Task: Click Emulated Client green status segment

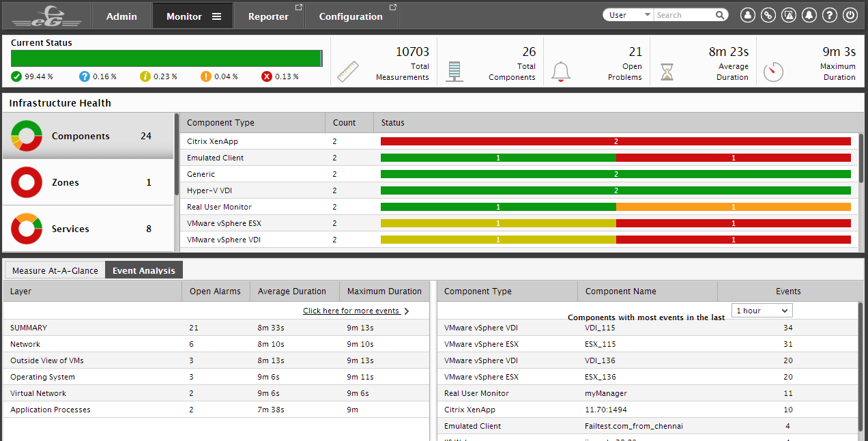Action: tap(498, 158)
